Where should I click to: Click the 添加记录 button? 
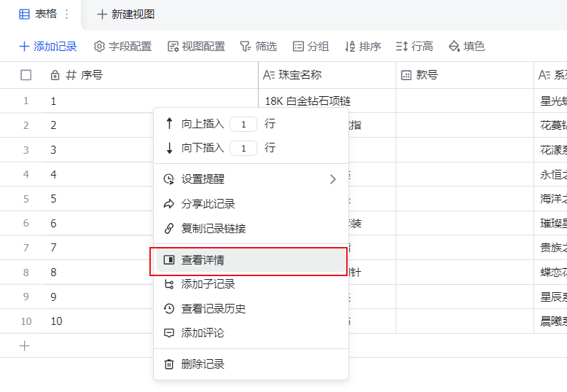[x=48, y=47]
